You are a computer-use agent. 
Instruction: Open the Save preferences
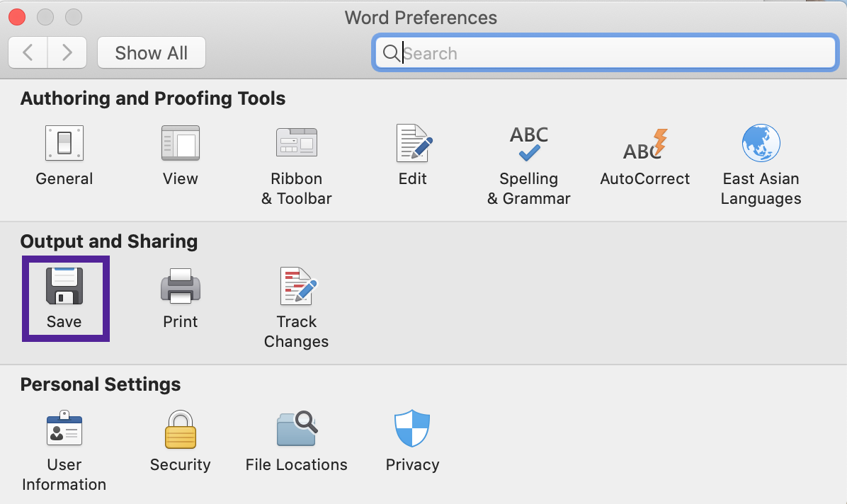[x=65, y=299]
